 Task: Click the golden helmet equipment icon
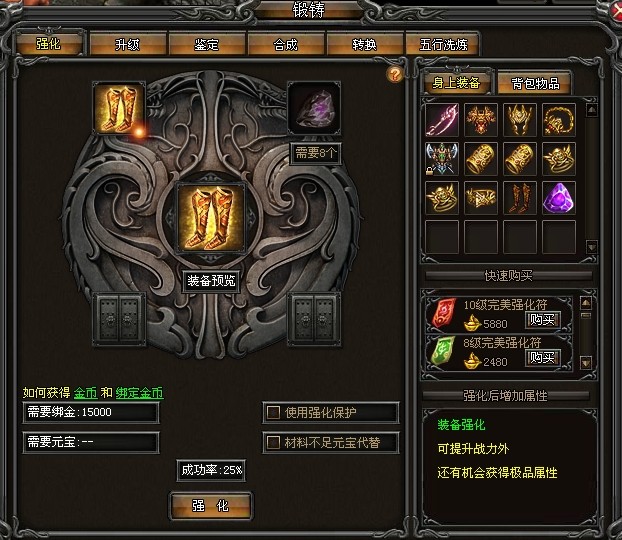(x=520, y=119)
